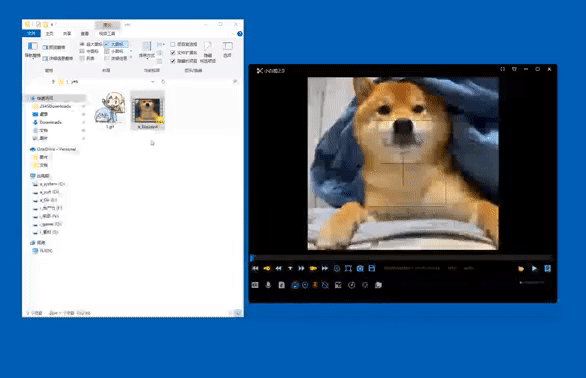Select the Play contextual tab in Explorer title bar
The image size is (586, 378).
(x=107, y=25)
